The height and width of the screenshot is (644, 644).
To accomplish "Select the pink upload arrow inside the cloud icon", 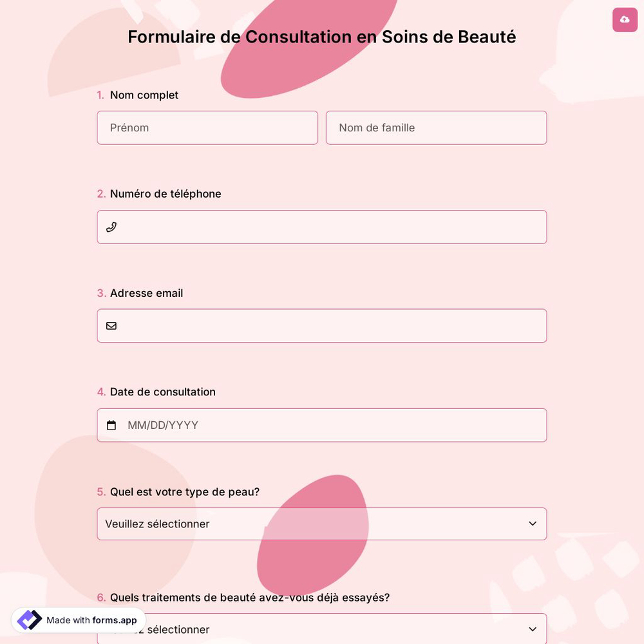I will [x=625, y=19].
